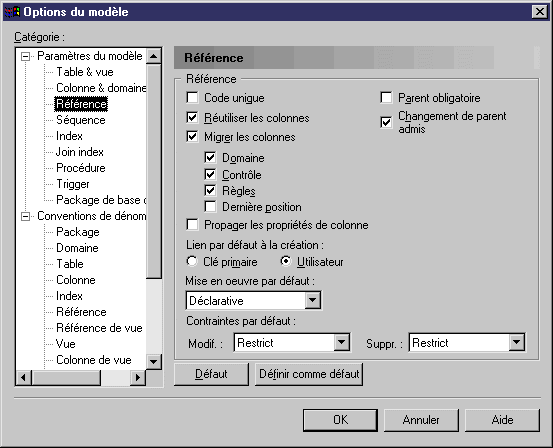
Task: Click the app icon in the title bar
Action: pos(12,12)
